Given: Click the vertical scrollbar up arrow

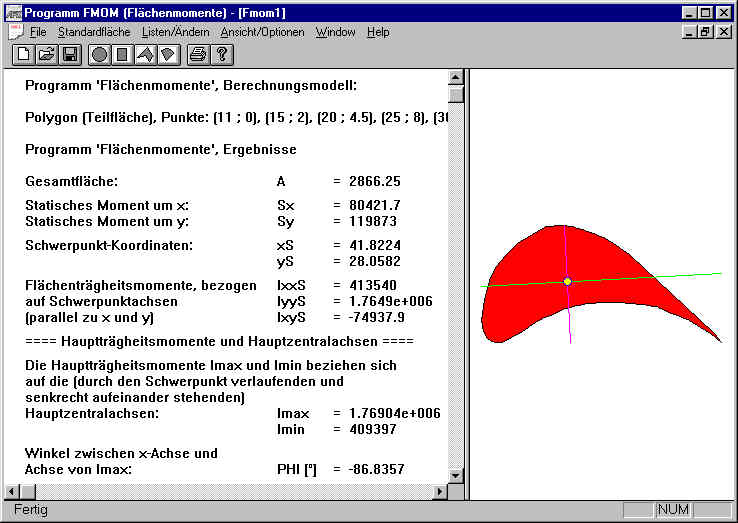Looking at the screenshot, I should [x=456, y=78].
